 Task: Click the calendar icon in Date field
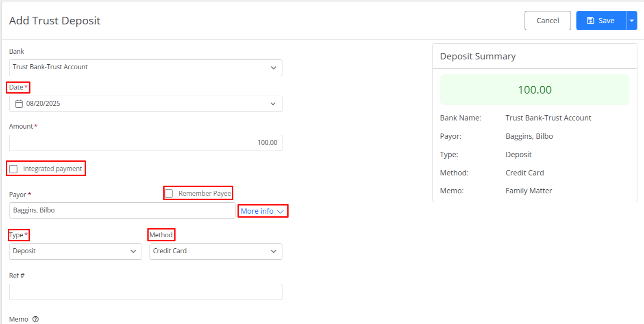coord(19,104)
